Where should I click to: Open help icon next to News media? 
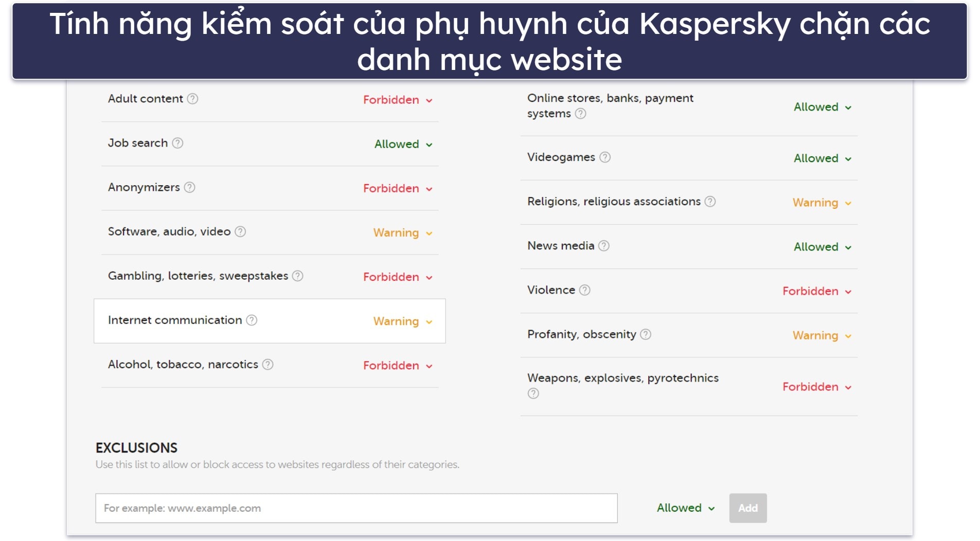[x=604, y=246]
